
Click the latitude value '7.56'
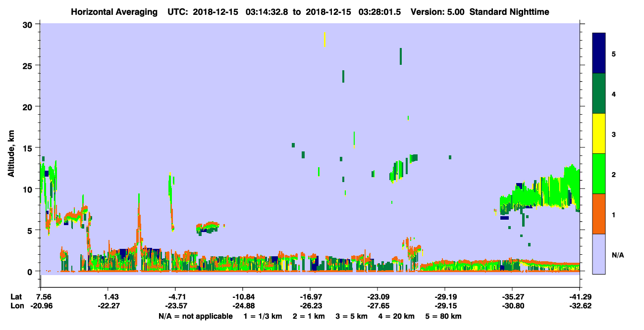[41, 297]
